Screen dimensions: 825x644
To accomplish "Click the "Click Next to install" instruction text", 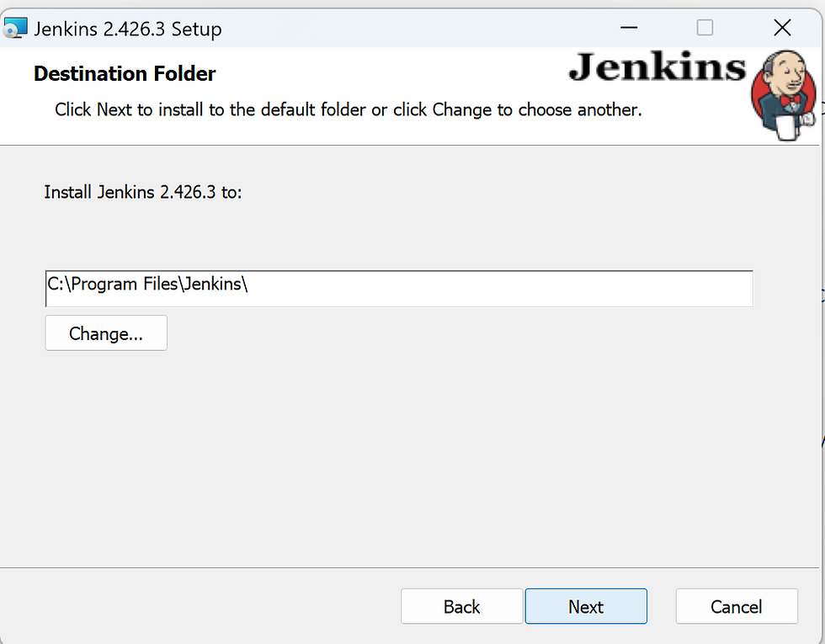I will (349, 109).
